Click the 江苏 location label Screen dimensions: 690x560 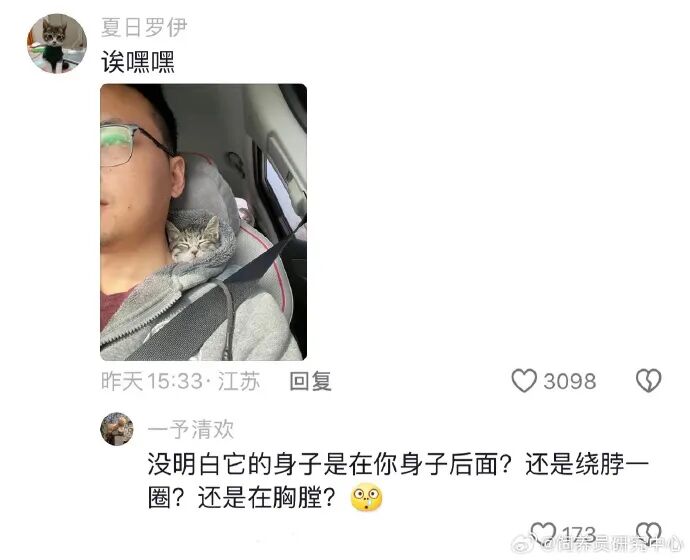(x=239, y=381)
